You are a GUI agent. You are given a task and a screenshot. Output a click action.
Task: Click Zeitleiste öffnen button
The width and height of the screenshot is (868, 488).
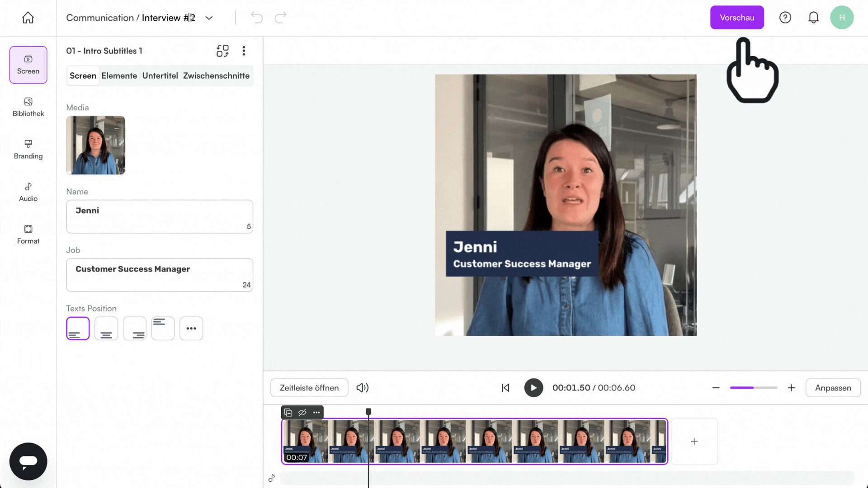tap(309, 388)
